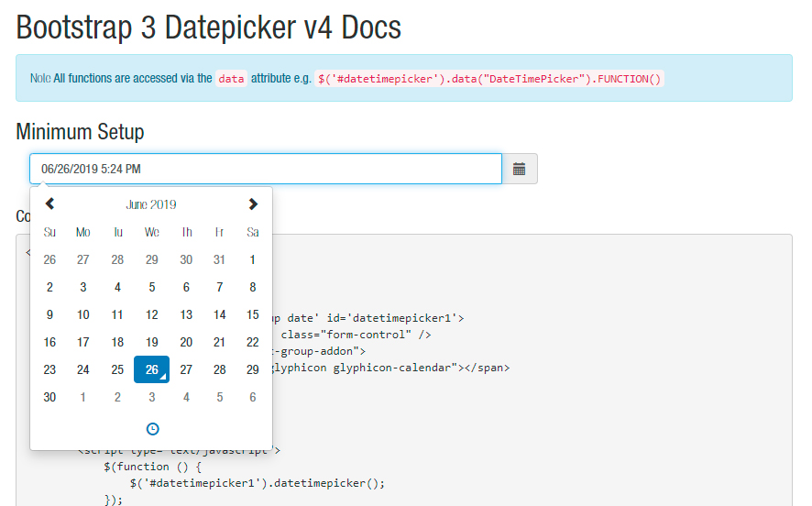The width and height of the screenshot is (812, 506).
Task: Pick June 1 in the calendar
Action: [252, 259]
